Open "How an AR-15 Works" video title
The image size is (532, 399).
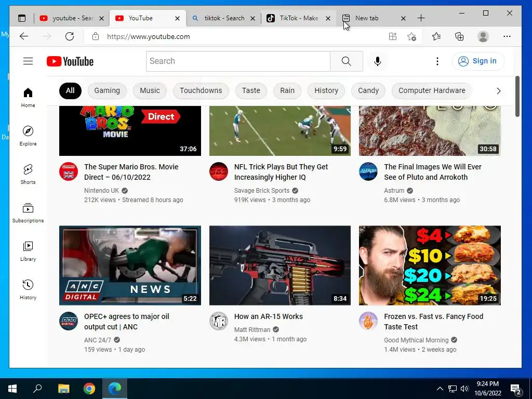pyautogui.click(x=269, y=316)
